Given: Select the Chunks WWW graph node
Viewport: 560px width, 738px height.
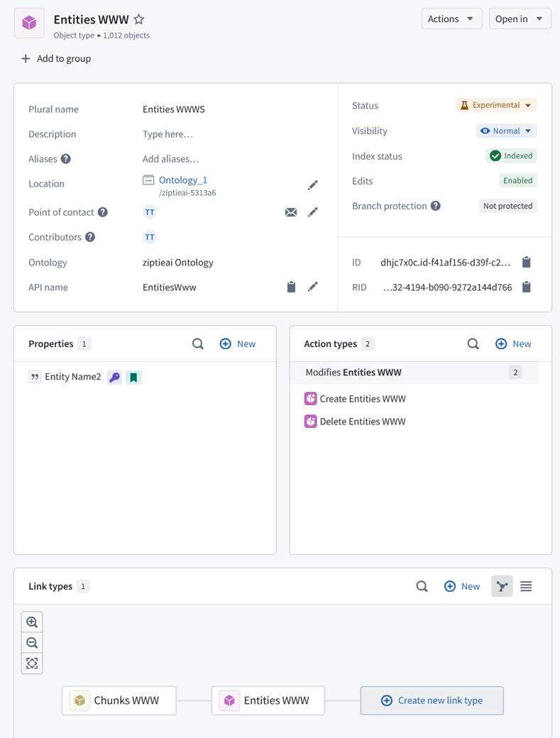Looking at the screenshot, I should (x=119, y=700).
